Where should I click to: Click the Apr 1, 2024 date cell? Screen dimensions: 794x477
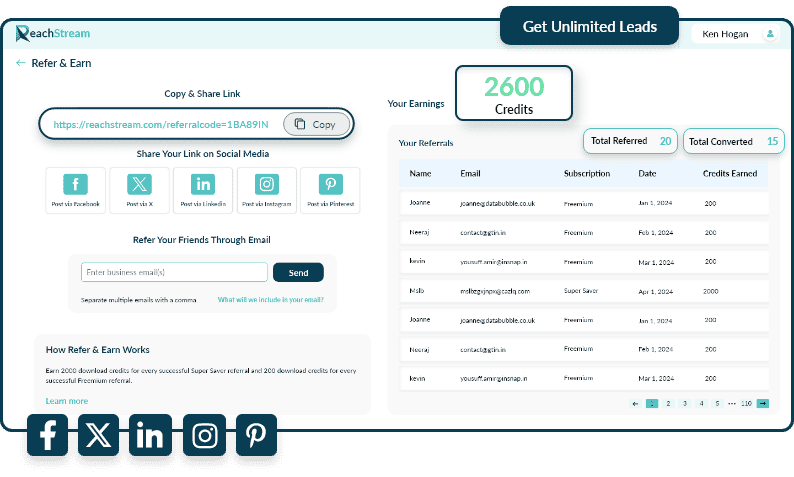[x=656, y=292]
